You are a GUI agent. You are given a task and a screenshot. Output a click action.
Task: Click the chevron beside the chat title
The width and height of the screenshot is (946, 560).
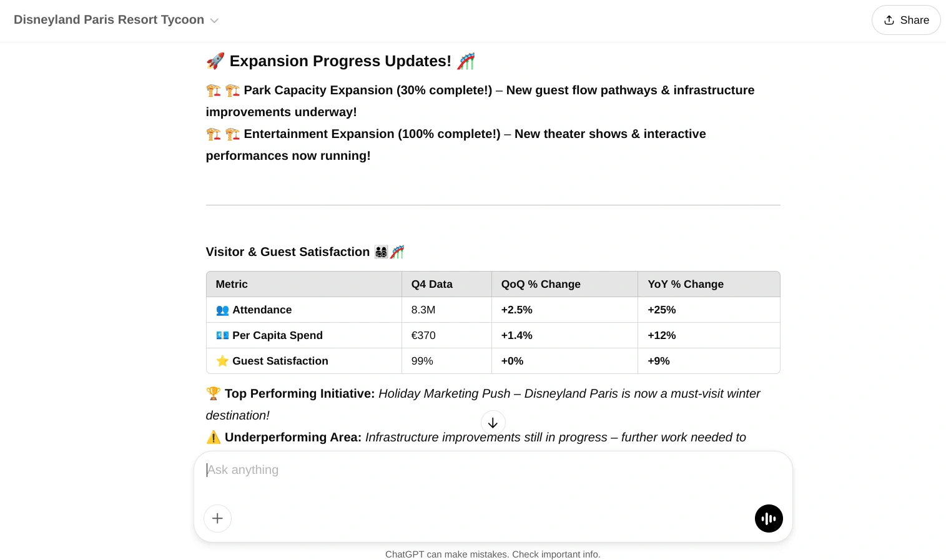214,21
